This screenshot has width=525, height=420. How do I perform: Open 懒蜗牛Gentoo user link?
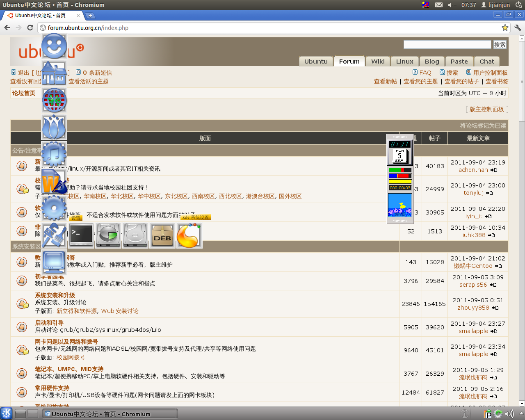click(x=473, y=266)
